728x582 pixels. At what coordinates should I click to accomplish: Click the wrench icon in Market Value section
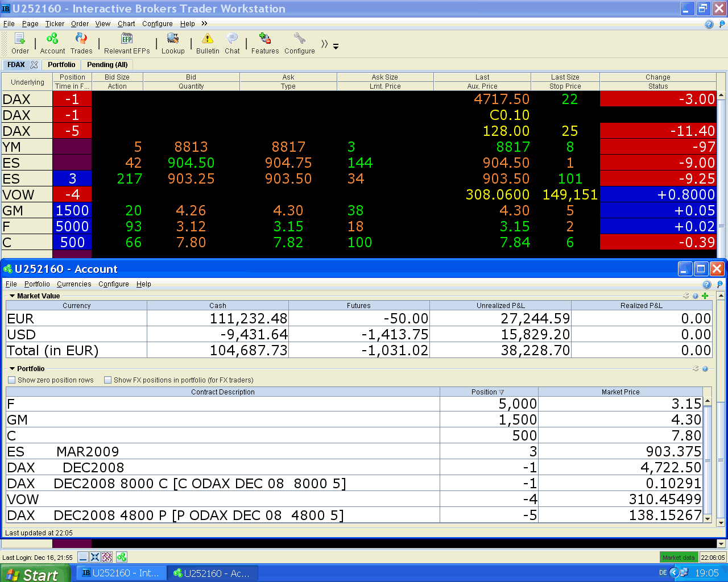(x=686, y=296)
